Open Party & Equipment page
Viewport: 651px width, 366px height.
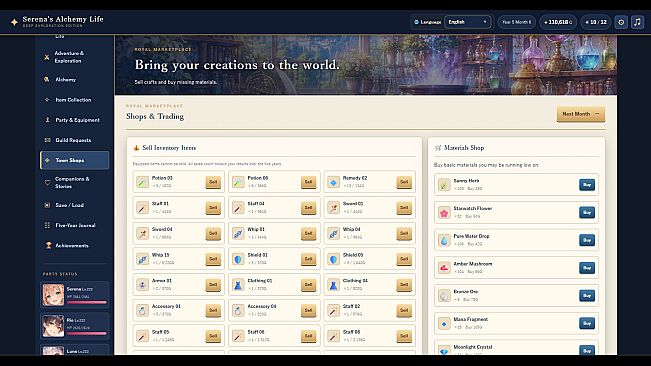click(75, 120)
